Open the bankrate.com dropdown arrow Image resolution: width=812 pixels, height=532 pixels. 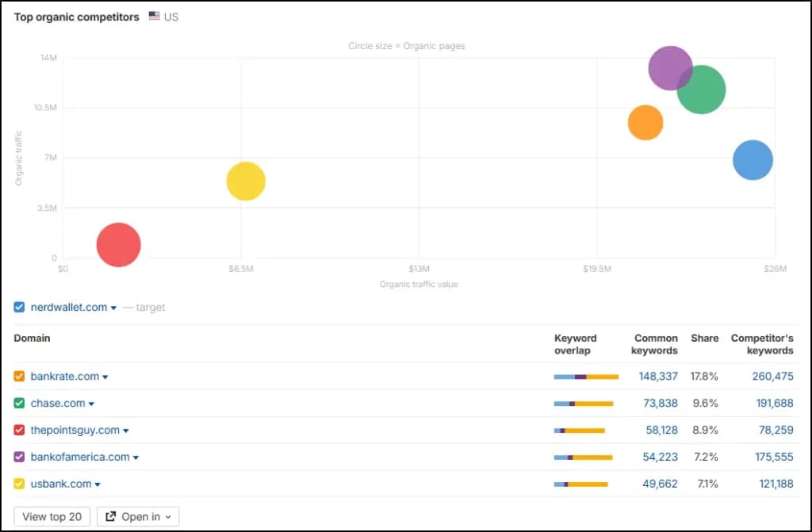[105, 377]
